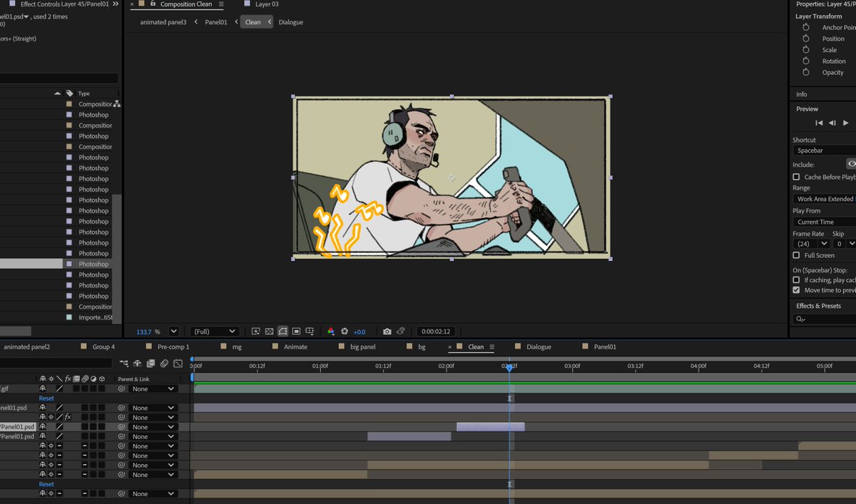
Task: Open Play From Current Time dropdown
Action: 825,222
